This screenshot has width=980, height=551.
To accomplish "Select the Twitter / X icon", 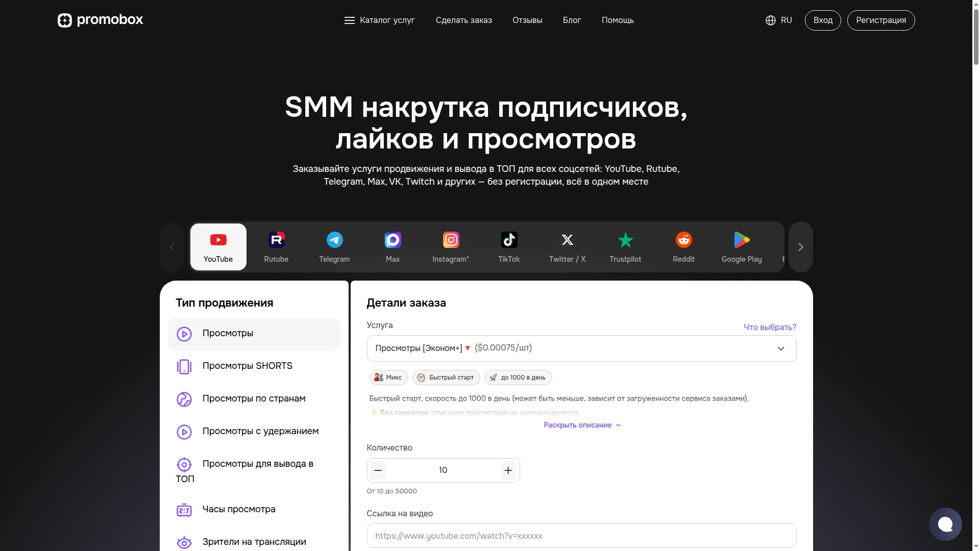I will tap(567, 247).
